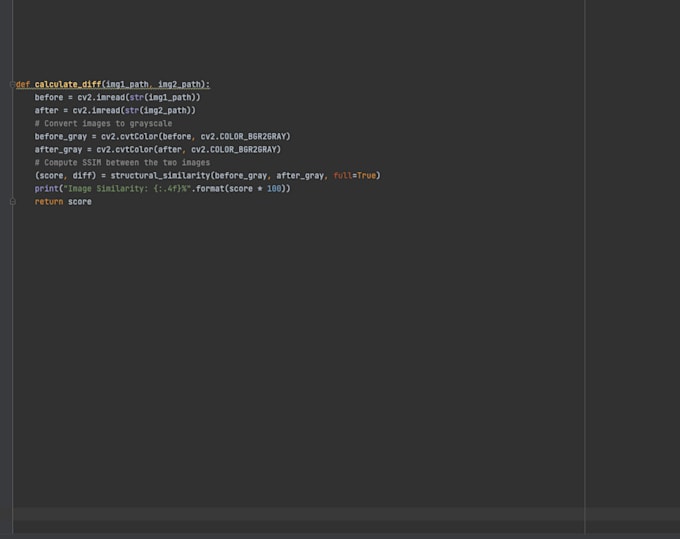Click cv2.COLOR_BGR2GRAY on the after_gray line
The height and width of the screenshot is (539, 680).
coord(234,149)
